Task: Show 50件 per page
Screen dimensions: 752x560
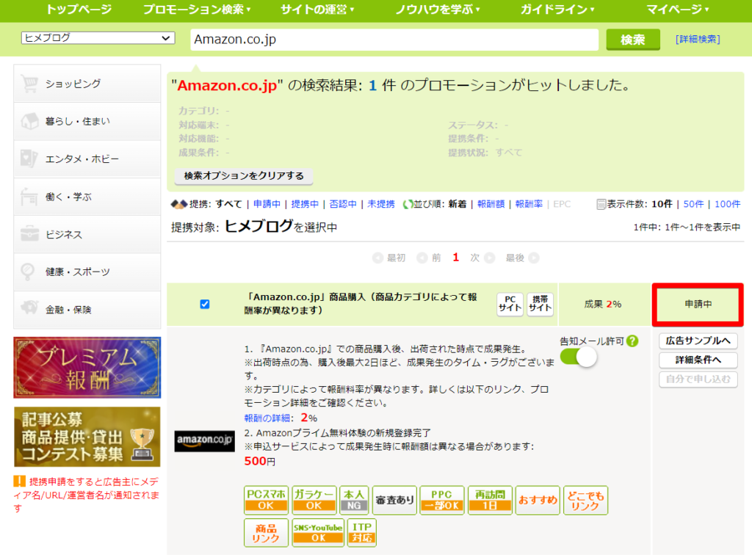Action: coord(693,204)
